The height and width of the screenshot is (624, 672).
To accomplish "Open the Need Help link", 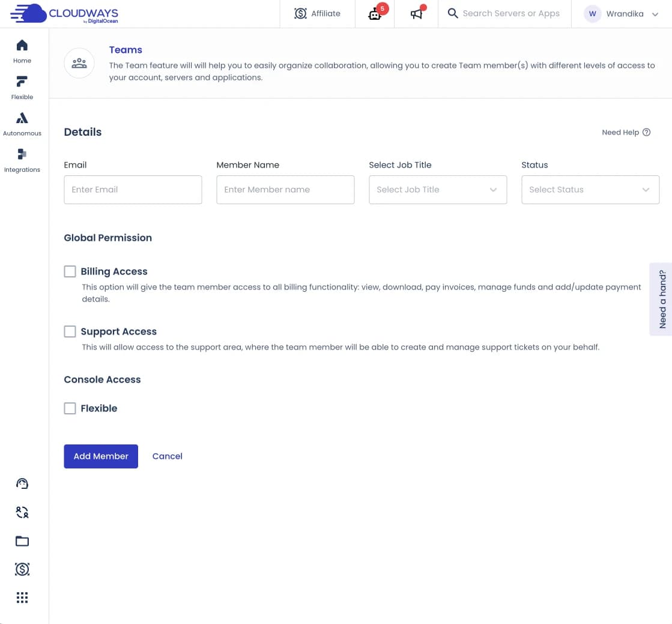I will (626, 133).
